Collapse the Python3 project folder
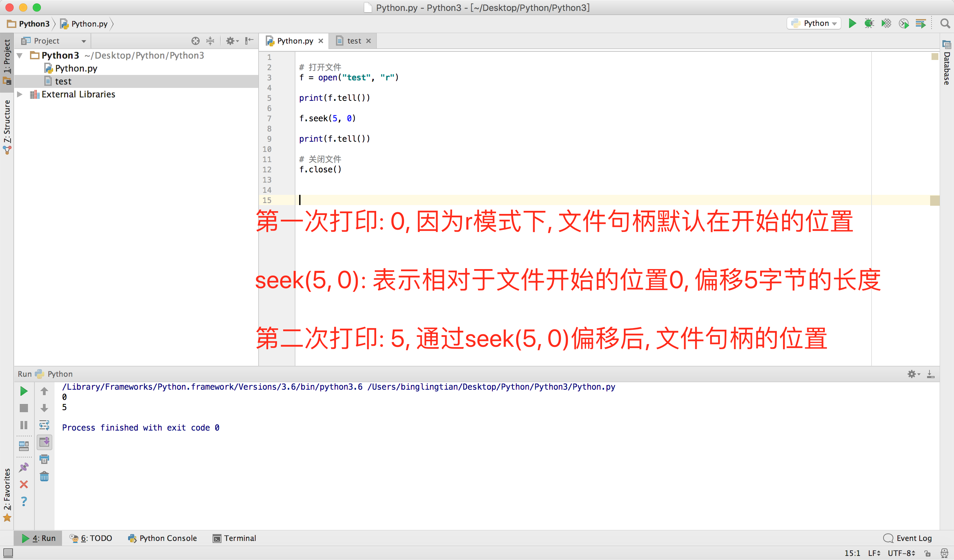 pyautogui.click(x=20, y=56)
